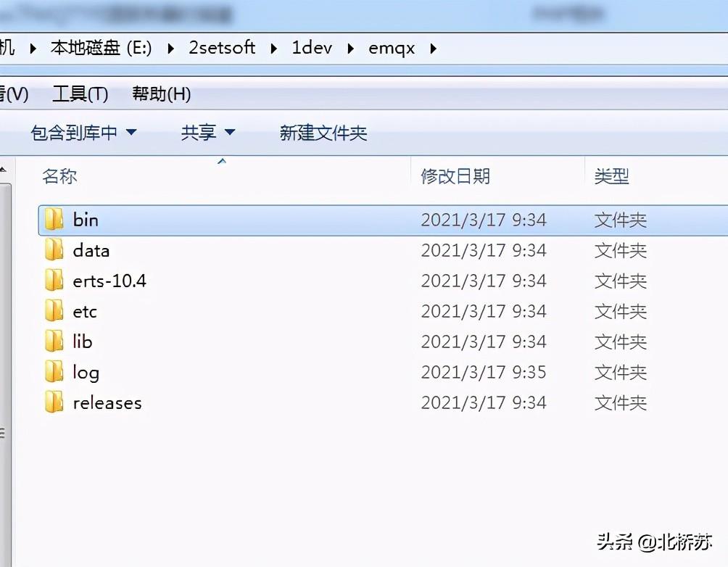Select the bin folder icon
728x567 pixels.
pyautogui.click(x=54, y=219)
